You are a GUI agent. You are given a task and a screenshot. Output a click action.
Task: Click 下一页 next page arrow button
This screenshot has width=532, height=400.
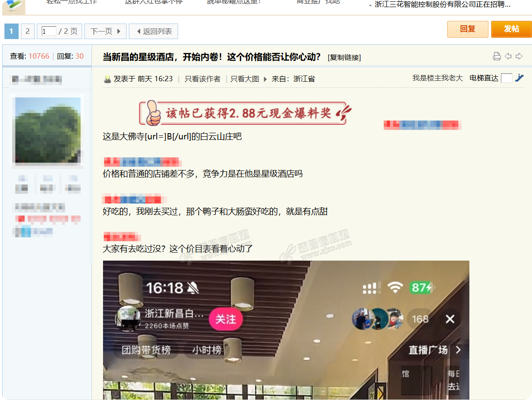[105, 32]
